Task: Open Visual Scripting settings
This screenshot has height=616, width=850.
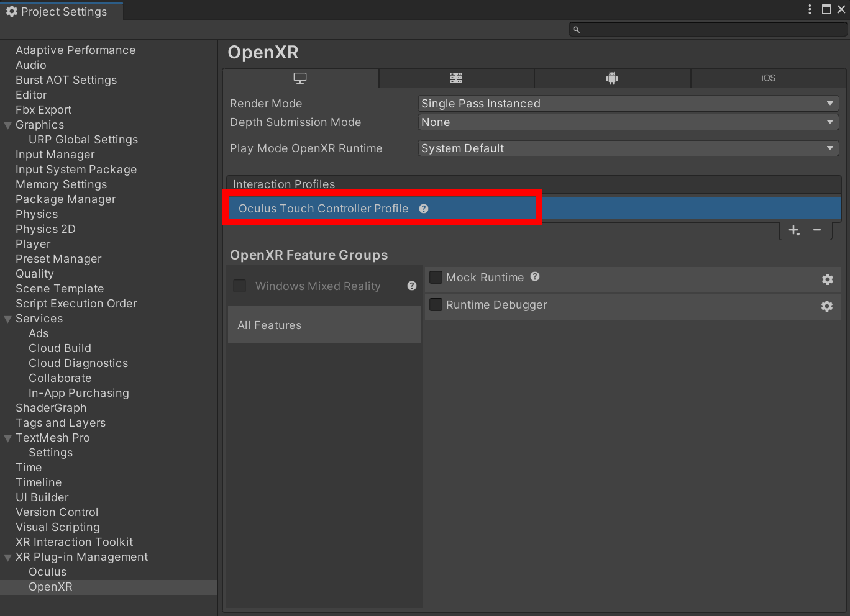Action: click(x=58, y=527)
